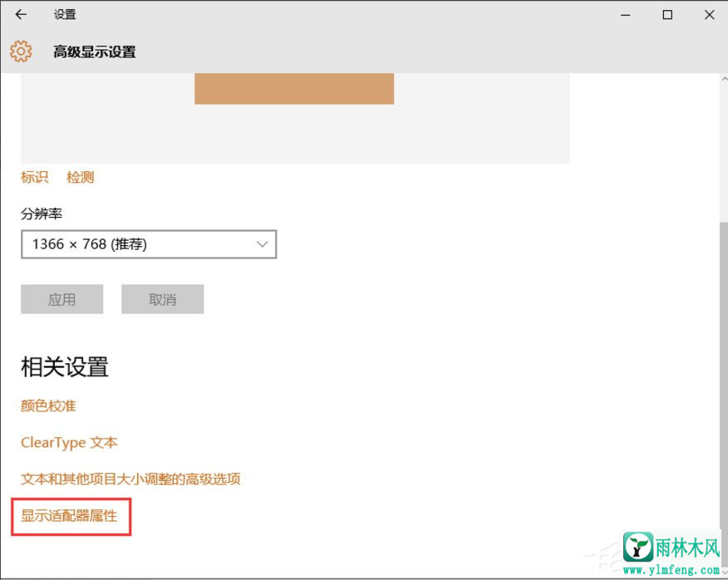Open 文本和其他项目大小调整的高级选项 link
This screenshot has width=728, height=580.
(x=130, y=479)
